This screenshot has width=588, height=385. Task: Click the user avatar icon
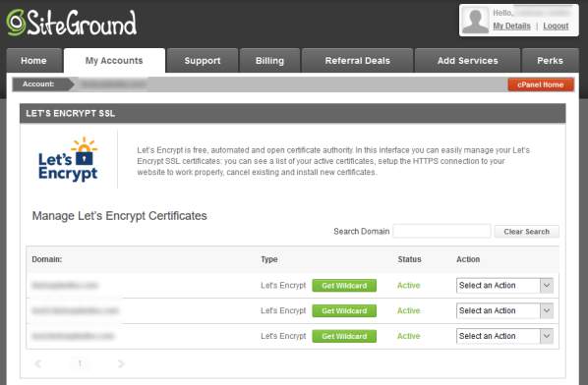475,21
